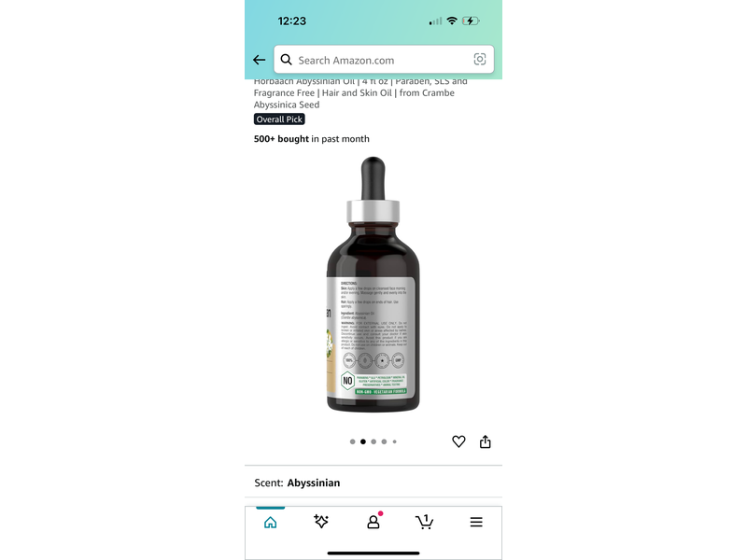Share this product via share icon
The height and width of the screenshot is (560, 747).
tap(485, 441)
